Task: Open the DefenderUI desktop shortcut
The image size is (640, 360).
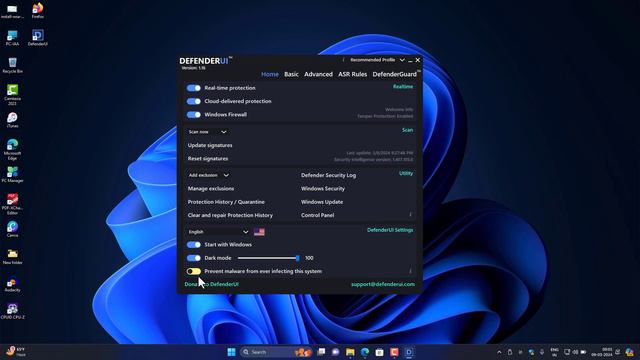Action: click(38, 38)
